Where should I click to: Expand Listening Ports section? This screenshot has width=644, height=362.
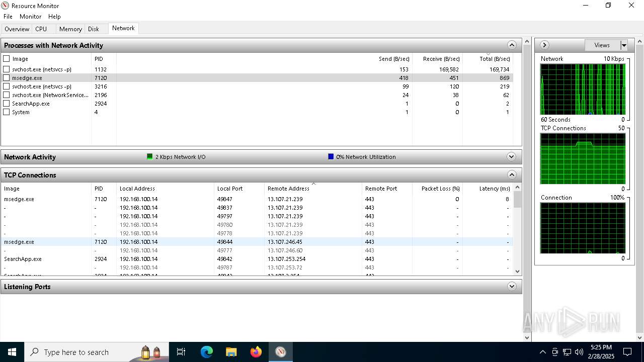click(512, 287)
